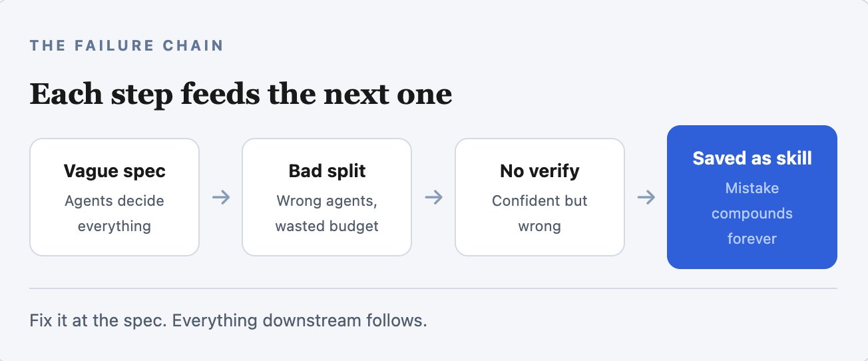Click the arrow before Saved as skill card

tap(646, 197)
